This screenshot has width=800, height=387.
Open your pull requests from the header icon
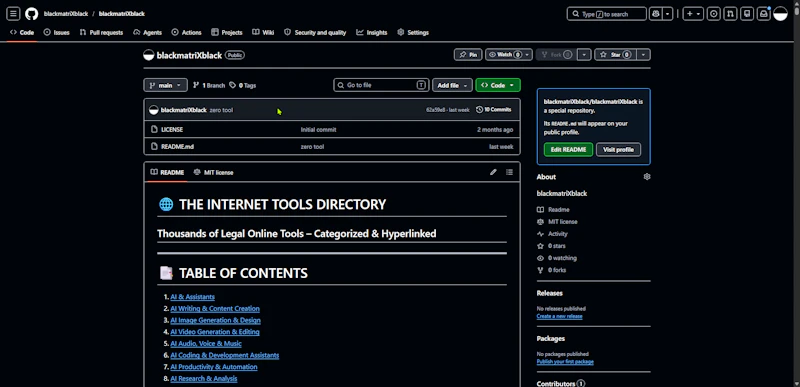pyautogui.click(x=731, y=14)
